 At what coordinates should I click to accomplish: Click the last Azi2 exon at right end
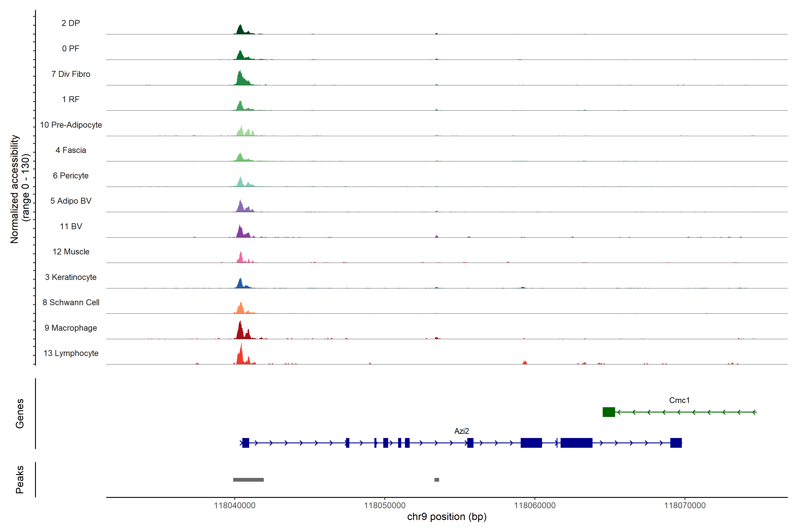tap(676, 443)
